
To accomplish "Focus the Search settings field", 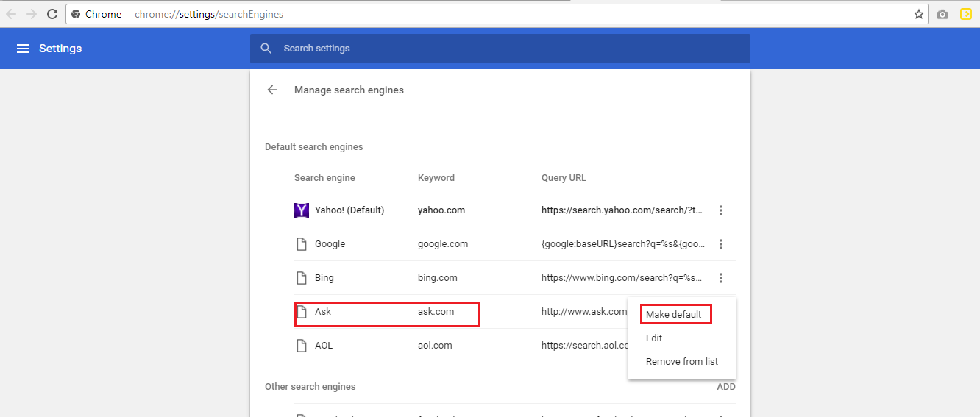I will tap(500, 49).
